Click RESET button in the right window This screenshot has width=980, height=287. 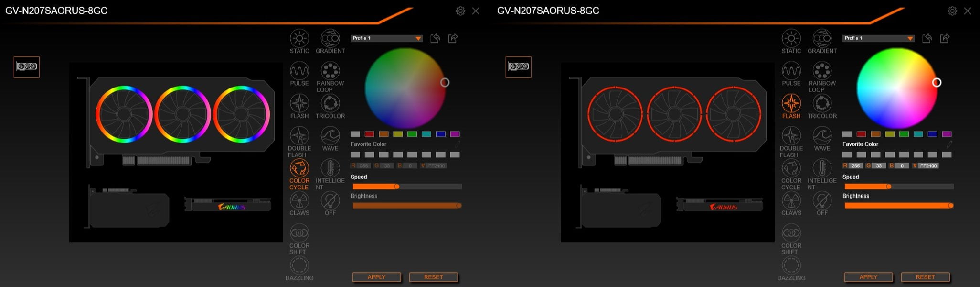[926, 277]
